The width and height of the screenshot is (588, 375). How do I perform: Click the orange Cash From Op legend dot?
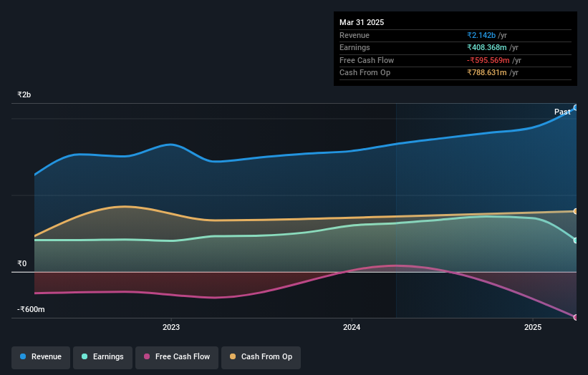click(x=233, y=356)
